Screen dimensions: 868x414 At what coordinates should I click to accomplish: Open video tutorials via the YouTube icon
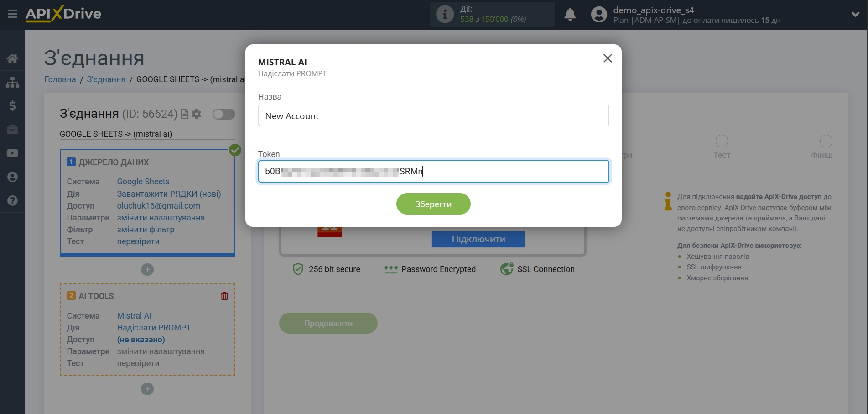click(12, 153)
